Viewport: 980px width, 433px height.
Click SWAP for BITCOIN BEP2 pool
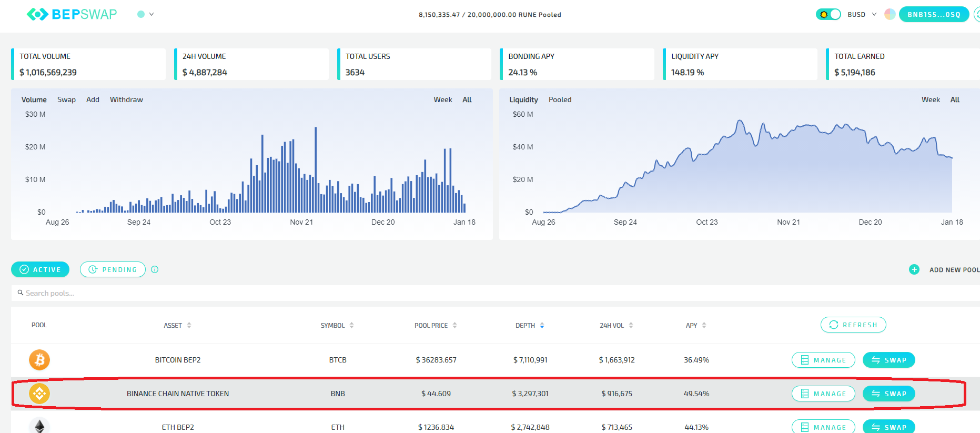[x=889, y=360]
